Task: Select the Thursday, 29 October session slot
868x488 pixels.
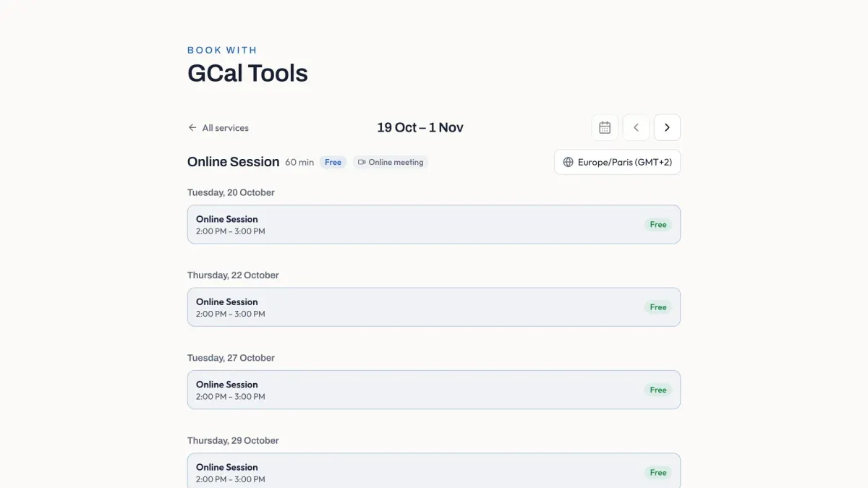Action: click(434, 471)
